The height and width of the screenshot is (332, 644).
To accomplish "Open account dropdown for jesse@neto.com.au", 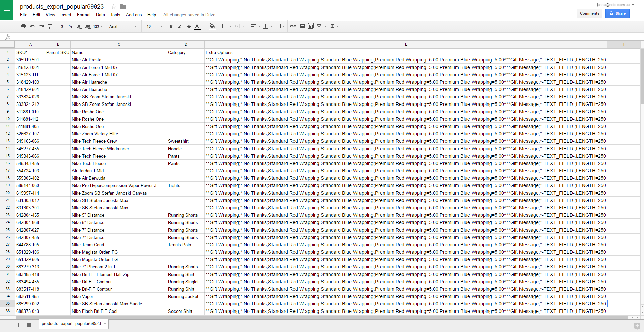I will (x=615, y=5).
